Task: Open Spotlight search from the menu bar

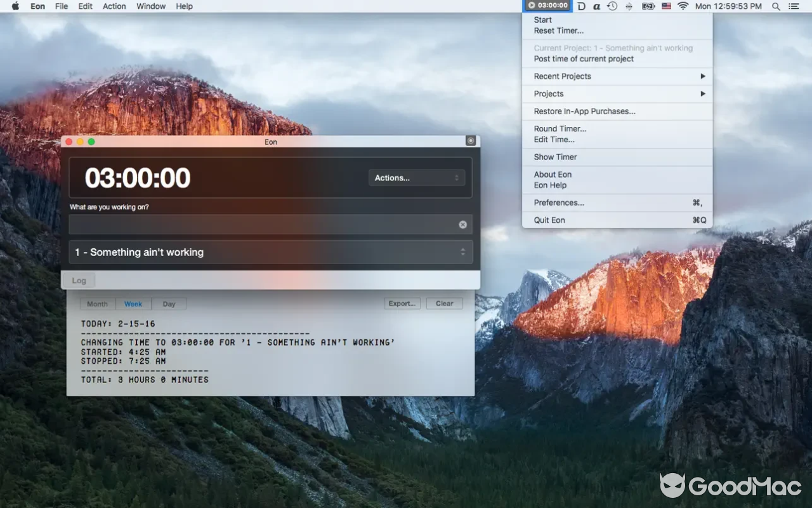Action: point(775,6)
